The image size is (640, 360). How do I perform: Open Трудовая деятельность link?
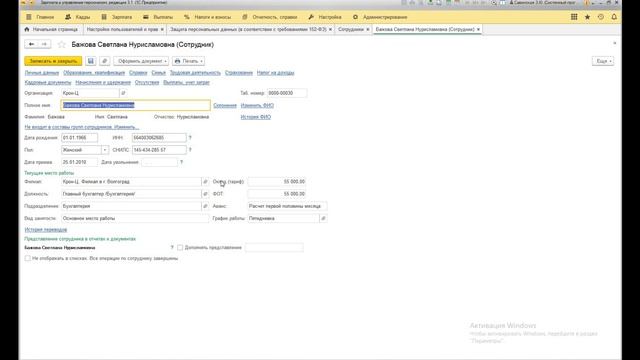[x=195, y=73]
